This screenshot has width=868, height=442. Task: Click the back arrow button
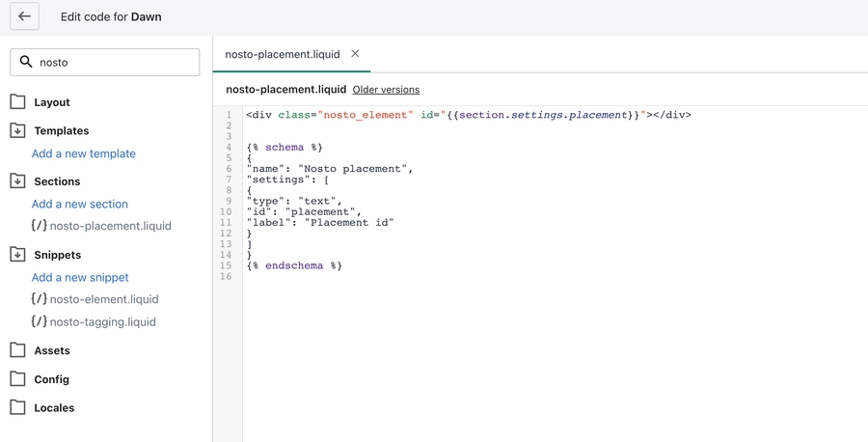coord(25,16)
